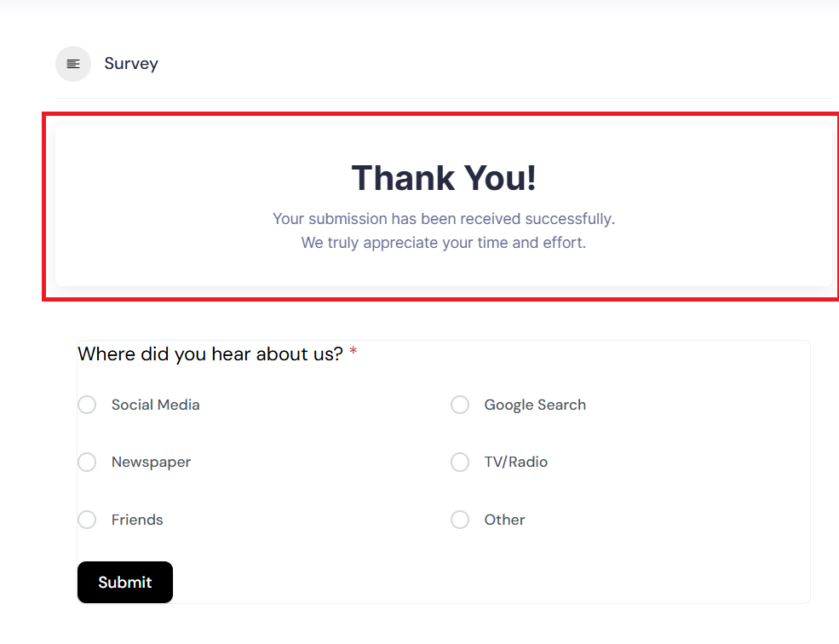Click the TV/Radio option label
The height and width of the screenshot is (644, 839).
point(516,462)
